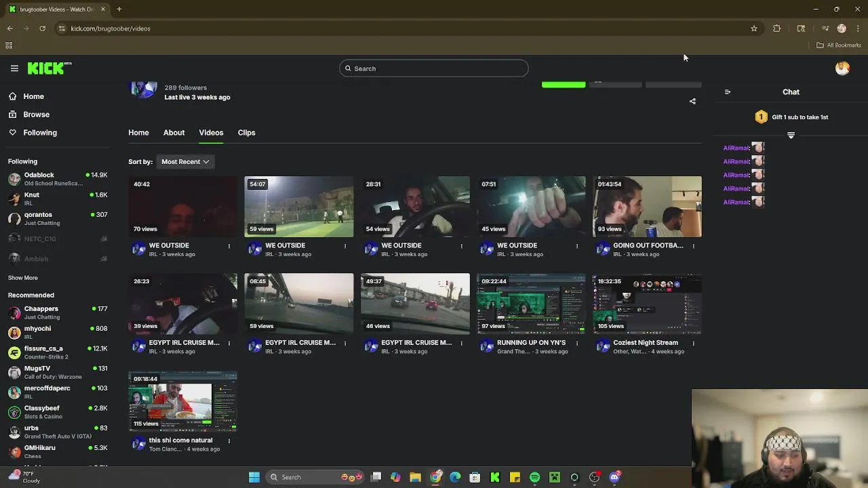Switch to About tab

pyautogui.click(x=174, y=133)
